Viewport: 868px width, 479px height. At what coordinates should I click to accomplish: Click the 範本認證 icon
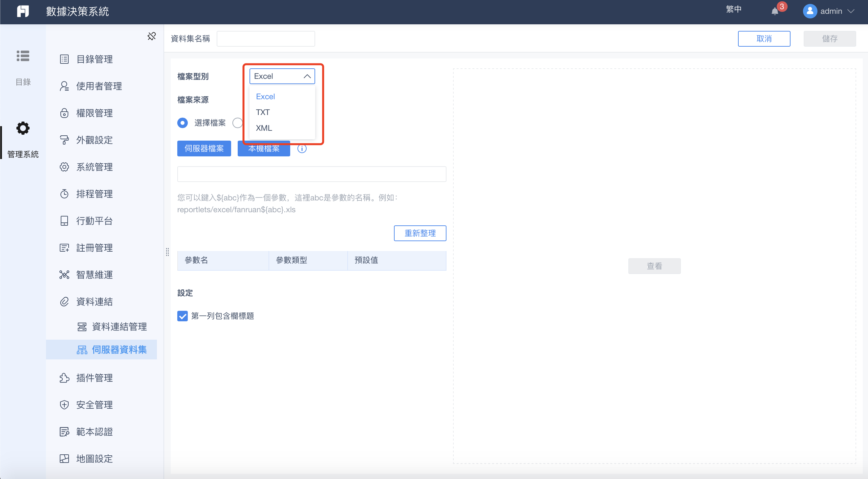coord(64,432)
